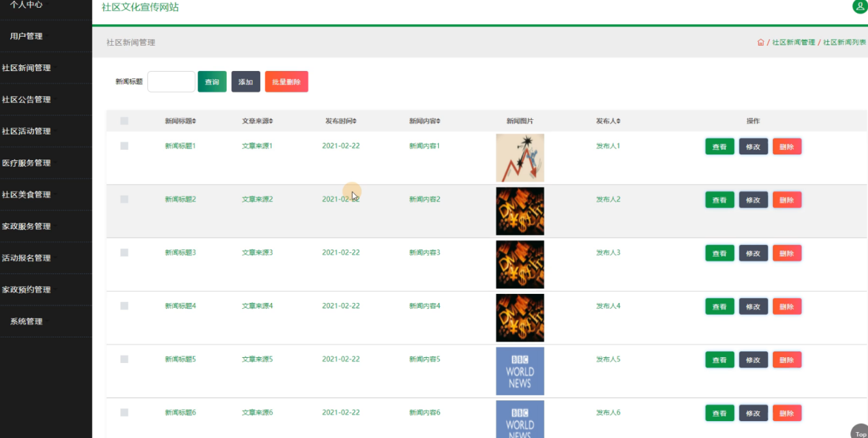Click the user avatar icon in header
This screenshot has width=868, height=438.
click(x=860, y=6)
